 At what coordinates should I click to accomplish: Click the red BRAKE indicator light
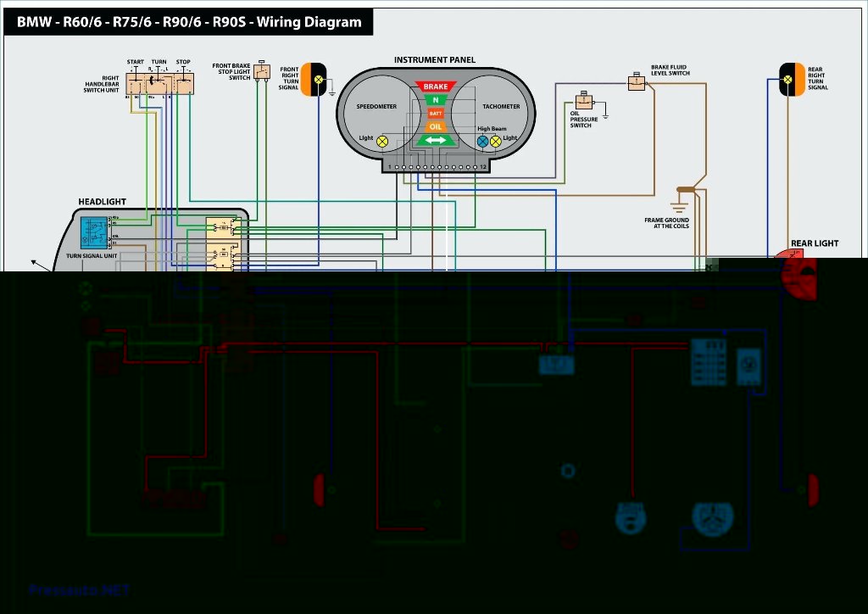click(436, 87)
